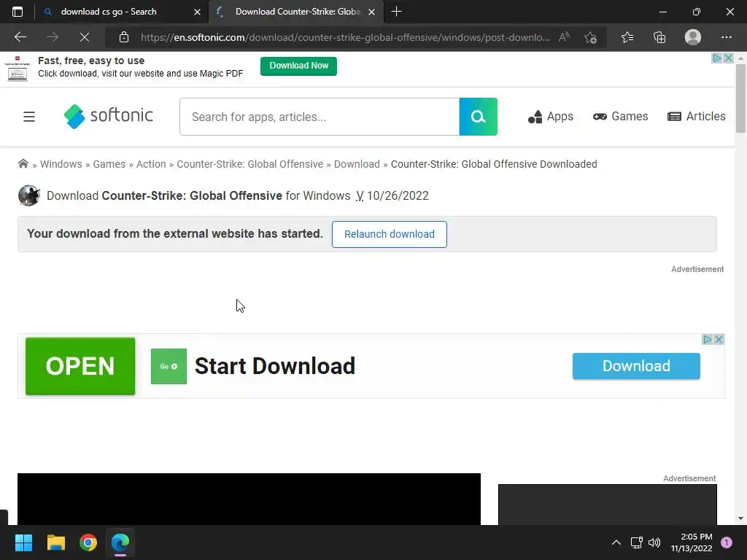
Task: Click the V 10/26/2022 version text
Action: point(392,195)
